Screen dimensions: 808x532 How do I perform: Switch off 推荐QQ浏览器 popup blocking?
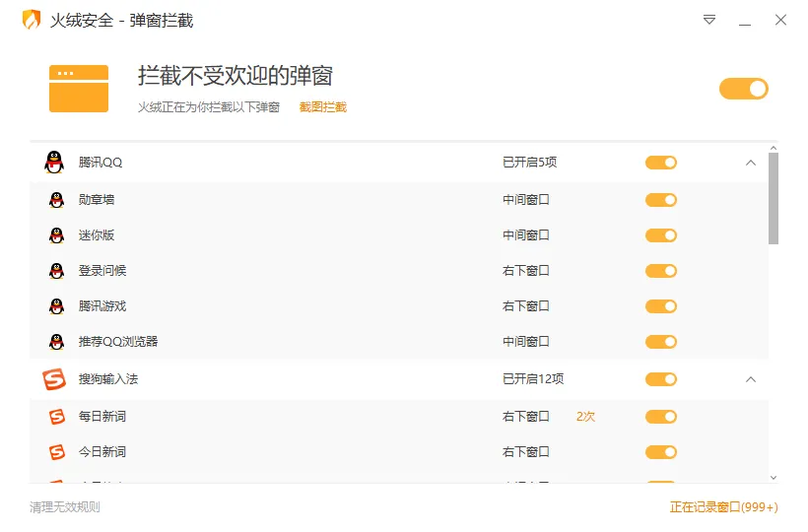pyautogui.click(x=660, y=342)
